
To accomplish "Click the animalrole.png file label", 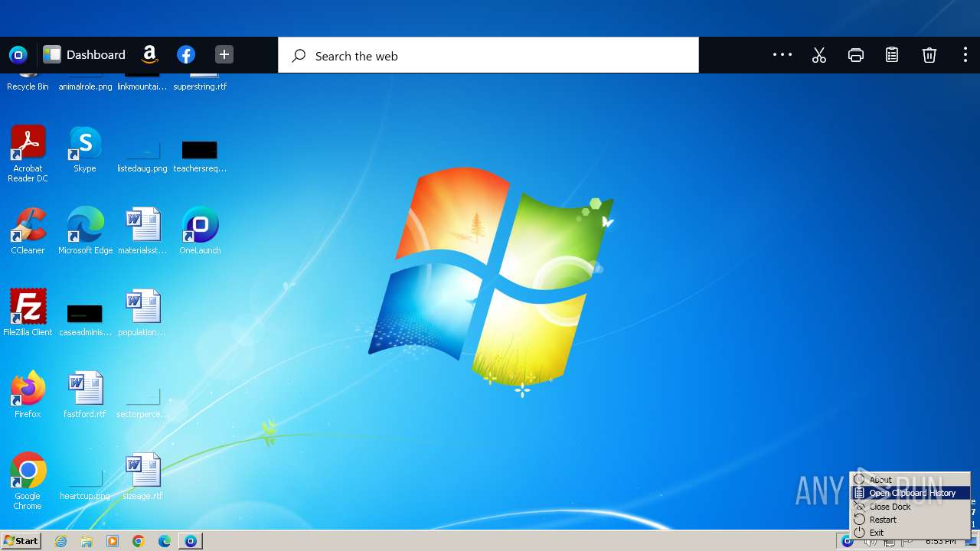I will [85, 86].
